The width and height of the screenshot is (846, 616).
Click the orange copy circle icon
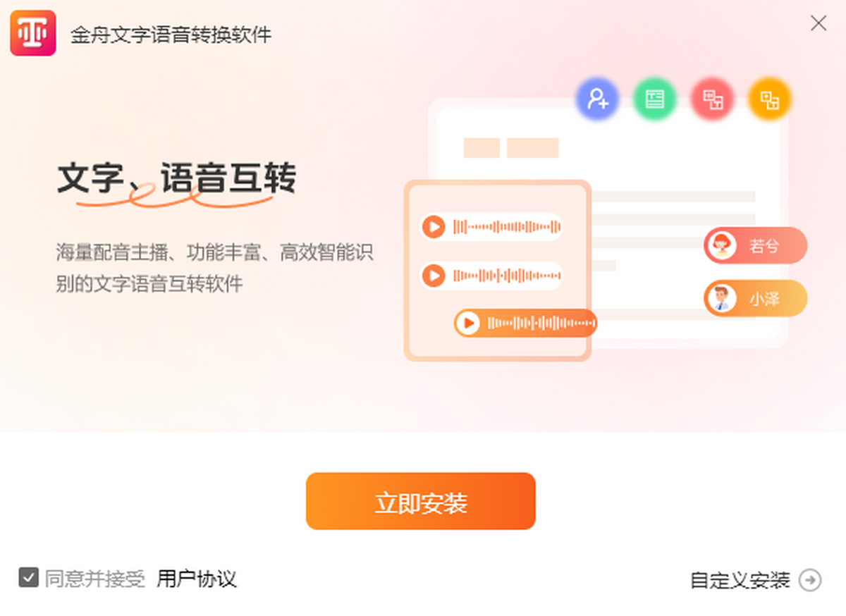click(770, 99)
